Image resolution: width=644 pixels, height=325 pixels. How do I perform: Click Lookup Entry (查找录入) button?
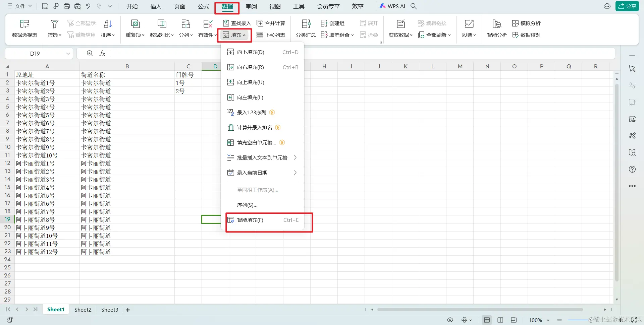pos(237,23)
